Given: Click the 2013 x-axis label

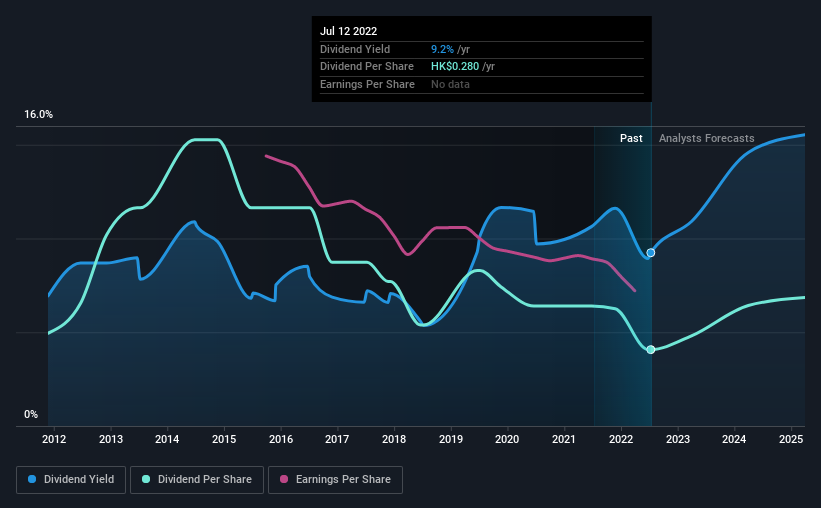Looking at the screenshot, I should point(111,439).
